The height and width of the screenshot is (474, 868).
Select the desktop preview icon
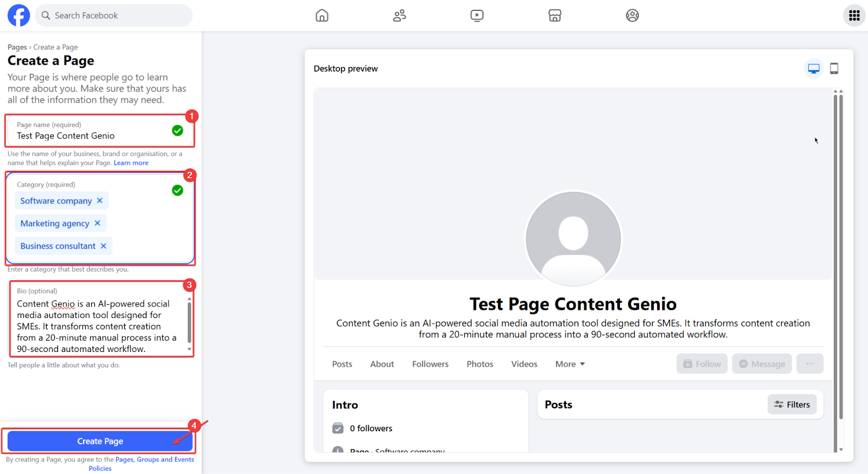click(813, 68)
